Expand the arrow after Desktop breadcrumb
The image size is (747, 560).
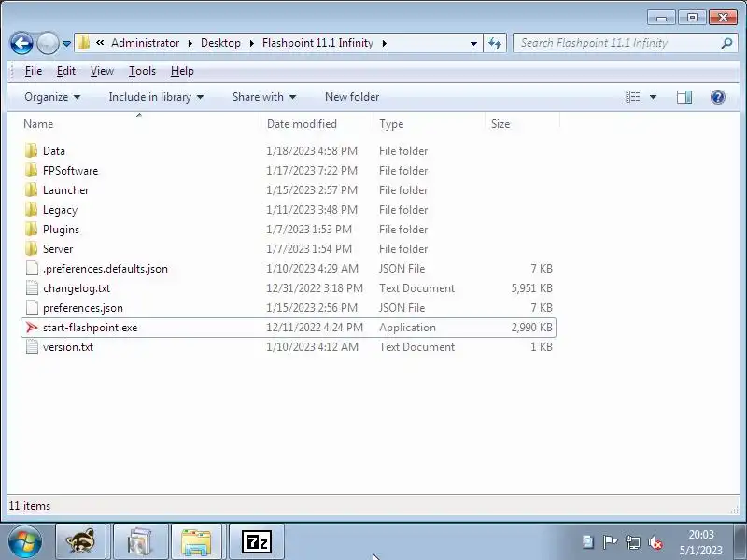tap(251, 43)
